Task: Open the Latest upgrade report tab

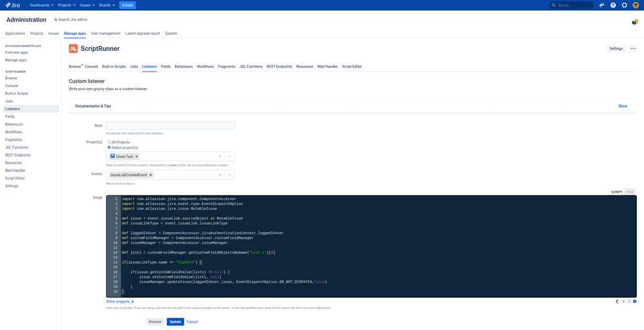Action: 143,34
